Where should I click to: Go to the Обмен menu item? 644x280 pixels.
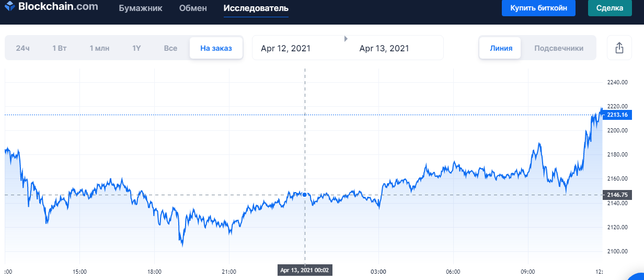[x=193, y=8]
